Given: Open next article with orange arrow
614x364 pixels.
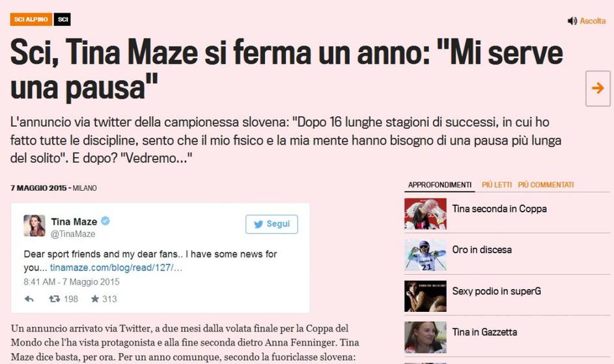Looking at the screenshot, I should [x=598, y=88].
